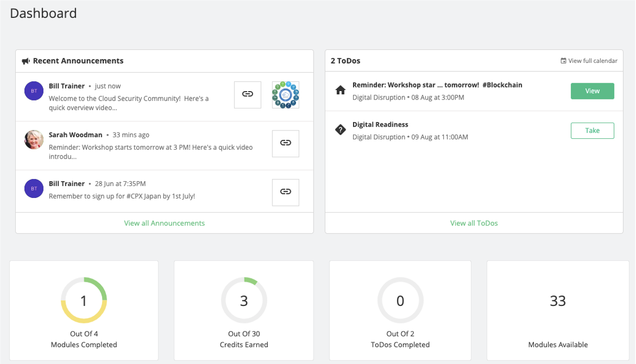The height and width of the screenshot is (364, 636).
Task: Click Bill Trainer's BT avatar on the welcome announcement
Action: (x=34, y=91)
